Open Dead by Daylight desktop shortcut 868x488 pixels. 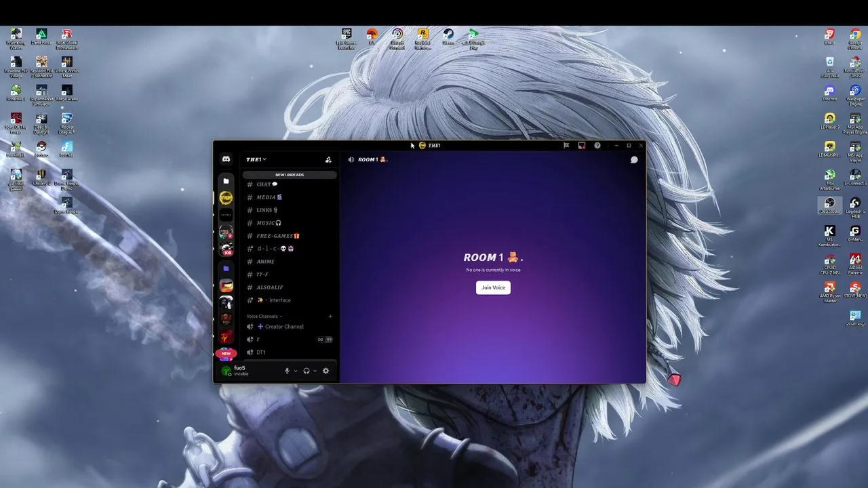[x=41, y=123]
